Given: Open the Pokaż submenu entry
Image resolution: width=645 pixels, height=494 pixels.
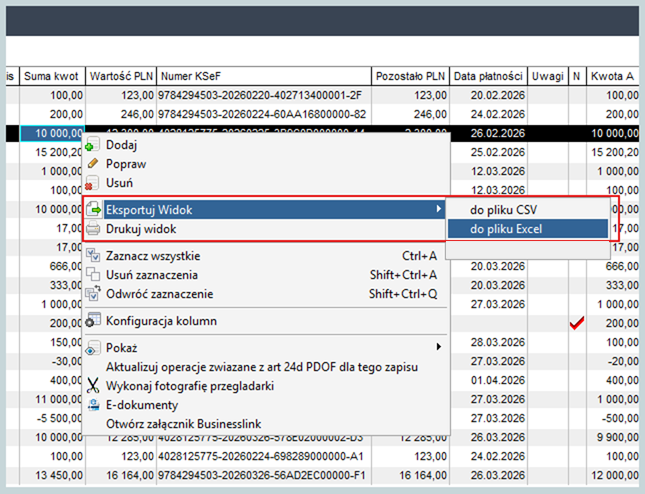Looking at the screenshot, I should click(266, 348).
